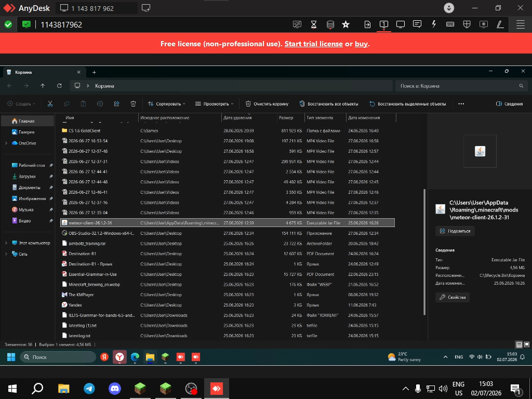Open Галерея in navigation pane
The width and height of the screenshot is (532, 399).
click(x=28, y=132)
